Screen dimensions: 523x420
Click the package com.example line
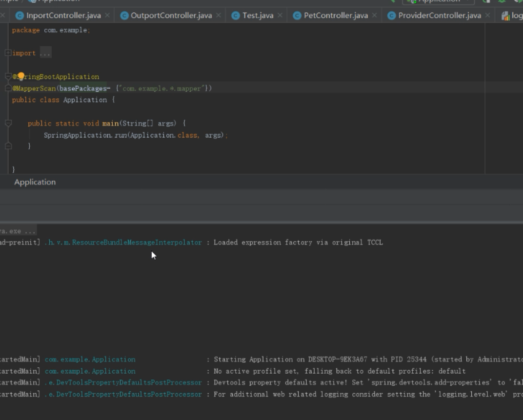point(51,30)
